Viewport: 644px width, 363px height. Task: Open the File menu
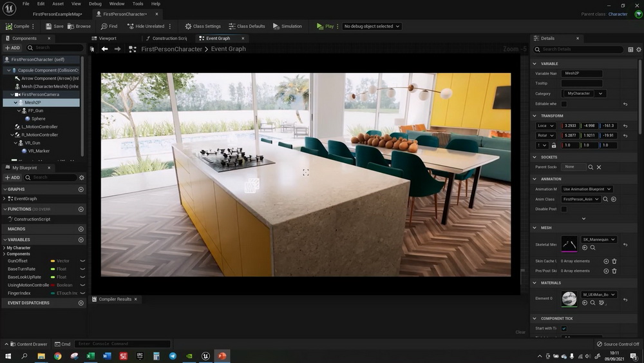click(26, 4)
